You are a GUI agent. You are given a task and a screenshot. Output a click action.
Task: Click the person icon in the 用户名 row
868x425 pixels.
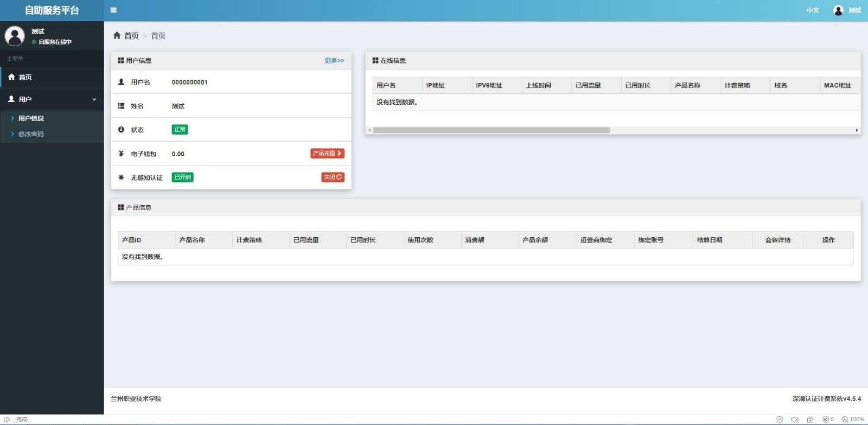tap(122, 82)
